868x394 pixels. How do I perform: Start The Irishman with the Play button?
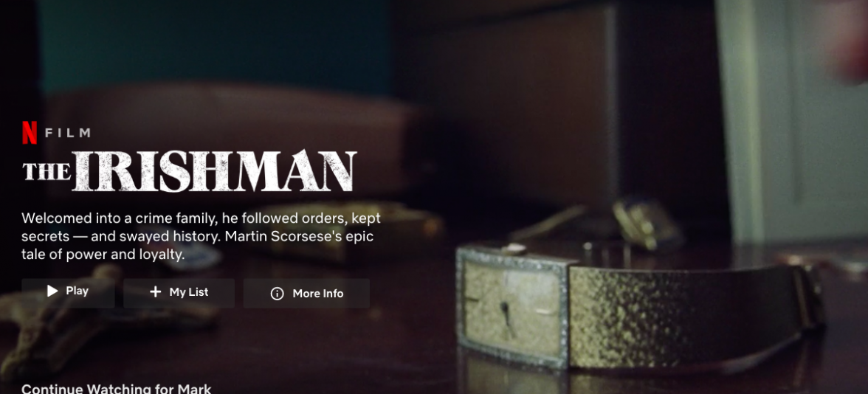click(x=68, y=291)
